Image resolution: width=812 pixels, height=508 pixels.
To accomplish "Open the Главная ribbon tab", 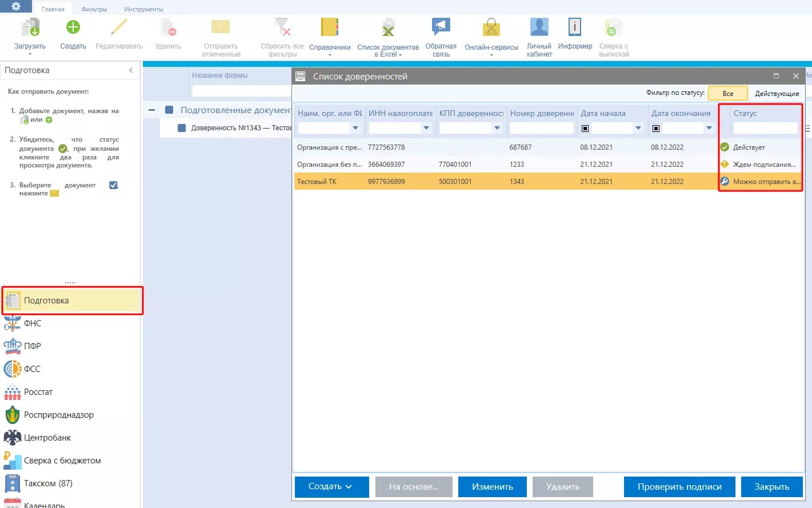I will (53, 9).
